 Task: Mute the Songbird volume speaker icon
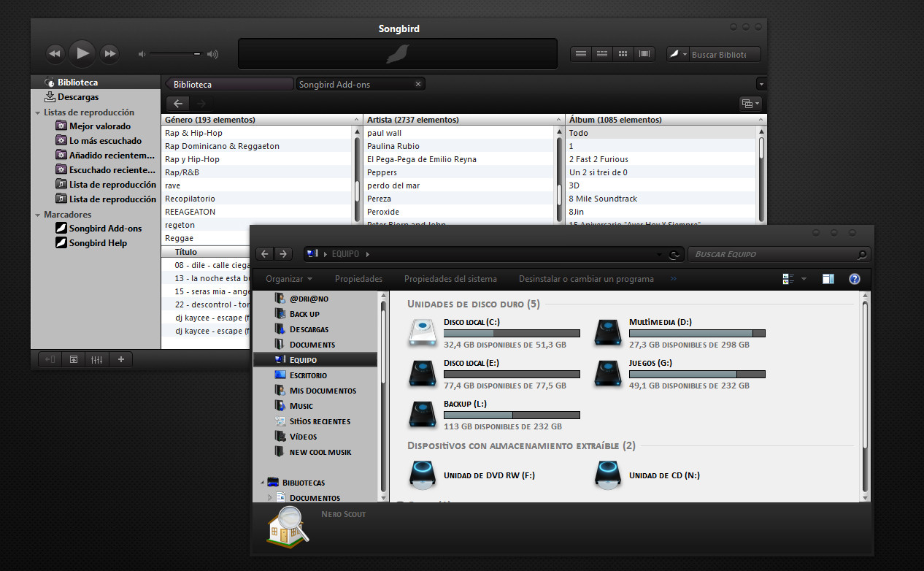(x=142, y=54)
